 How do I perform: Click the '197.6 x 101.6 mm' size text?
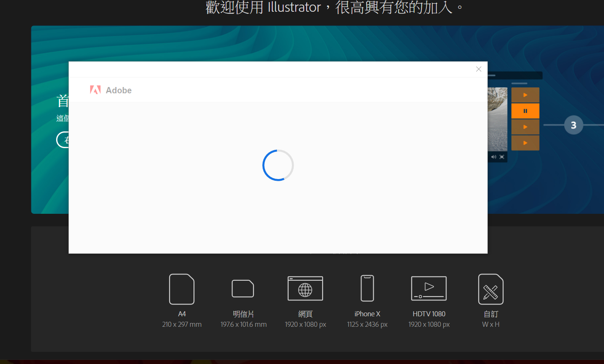pos(243,324)
